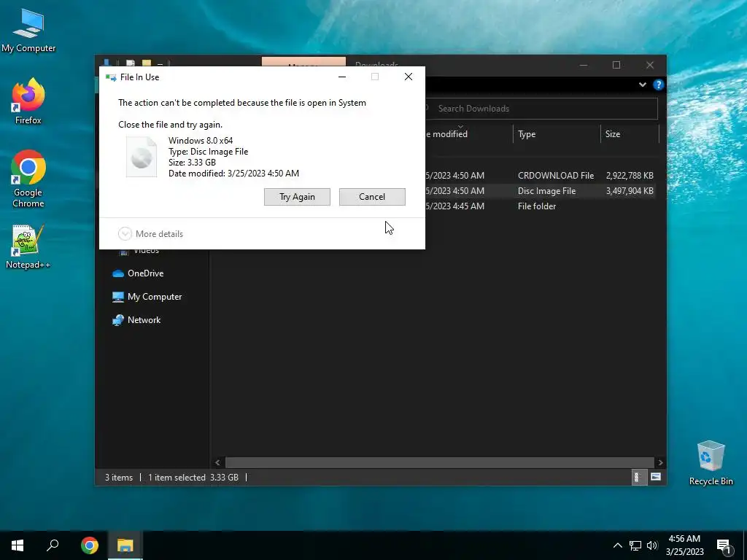Click the horizontal scrollbar right arrow
The height and width of the screenshot is (560, 747).
point(660,462)
